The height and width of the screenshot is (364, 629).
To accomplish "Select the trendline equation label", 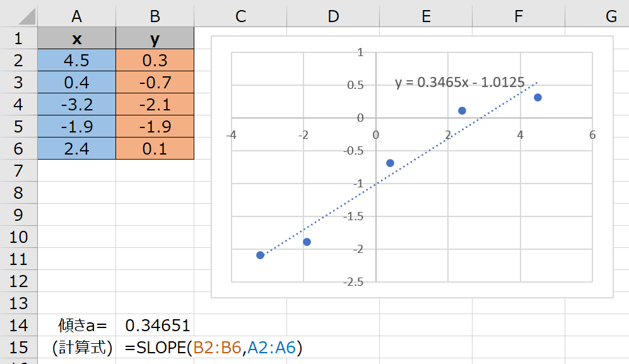I will [x=460, y=82].
